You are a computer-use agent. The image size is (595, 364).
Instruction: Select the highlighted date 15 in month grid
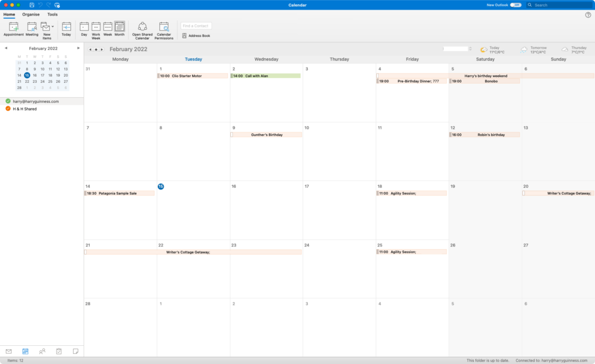[161, 187]
